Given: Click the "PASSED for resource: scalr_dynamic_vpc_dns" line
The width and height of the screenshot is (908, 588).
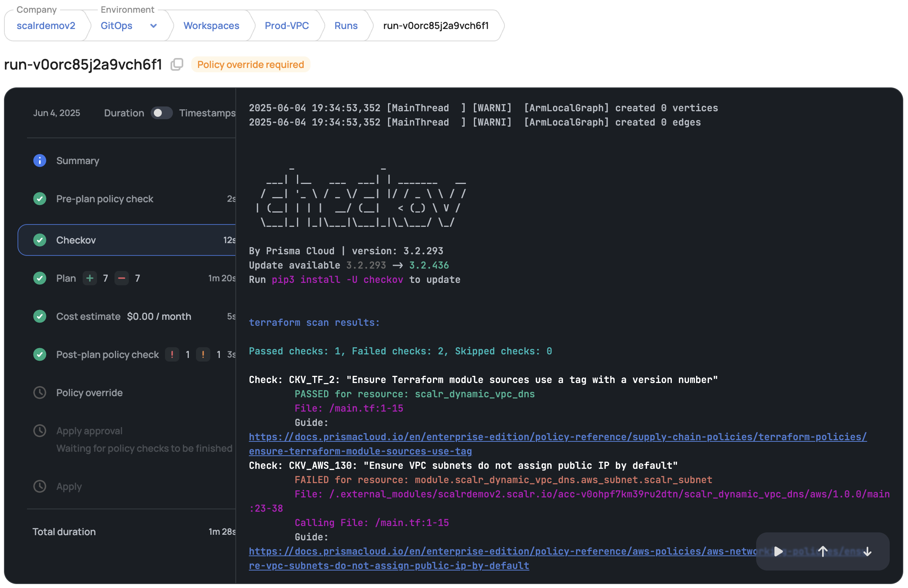Looking at the screenshot, I should coord(415,394).
